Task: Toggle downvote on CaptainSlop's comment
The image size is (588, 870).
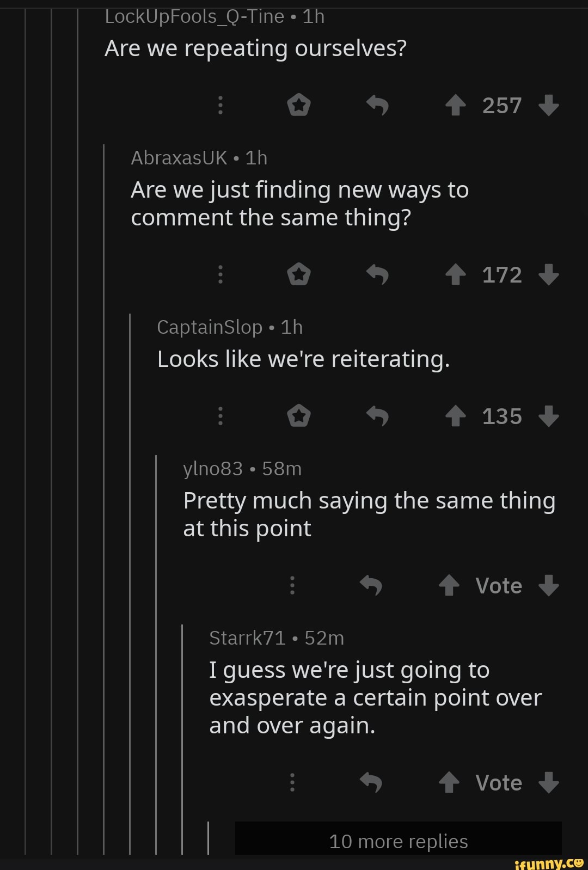Action: [x=550, y=416]
